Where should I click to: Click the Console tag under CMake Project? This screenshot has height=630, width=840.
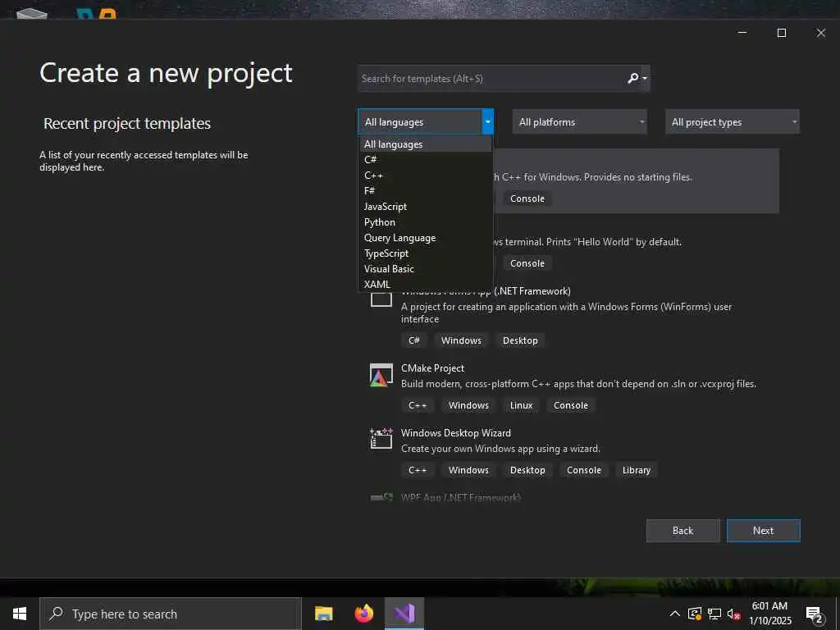click(x=571, y=405)
